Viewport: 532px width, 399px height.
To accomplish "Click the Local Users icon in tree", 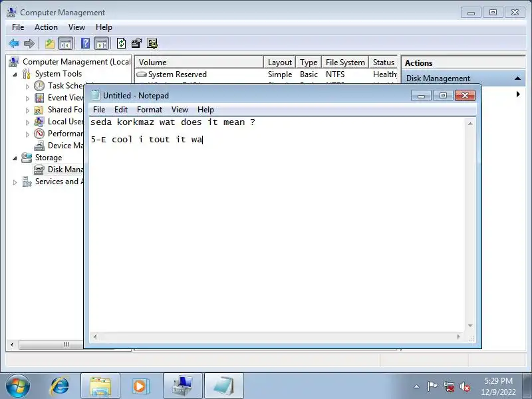I will click(39, 122).
